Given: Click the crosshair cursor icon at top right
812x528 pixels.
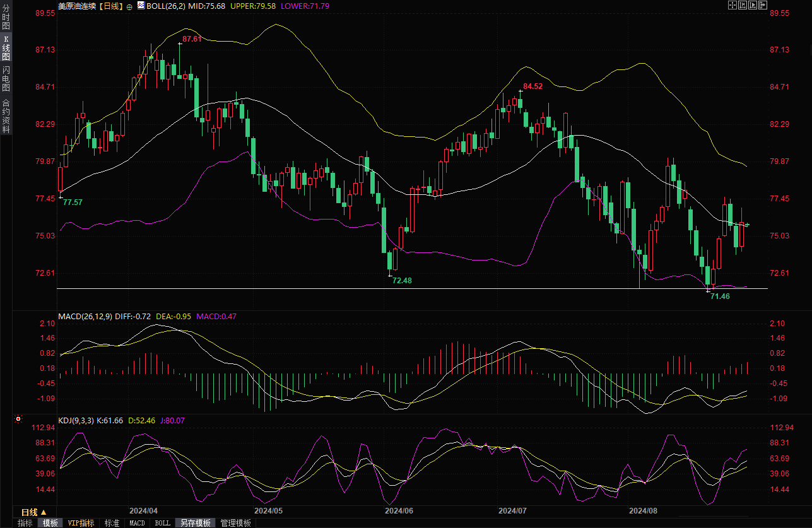Looking at the screenshot, I should coord(733,5).
